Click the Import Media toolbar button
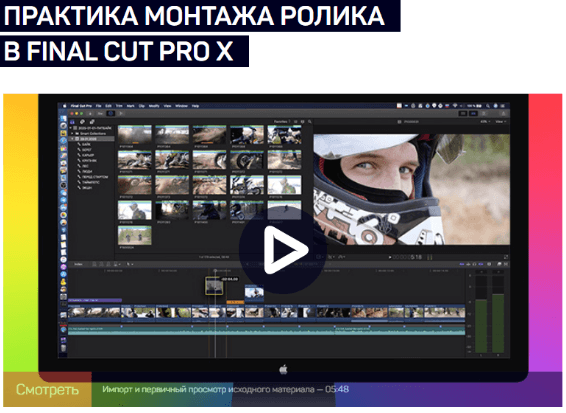 tap(90, 113)
